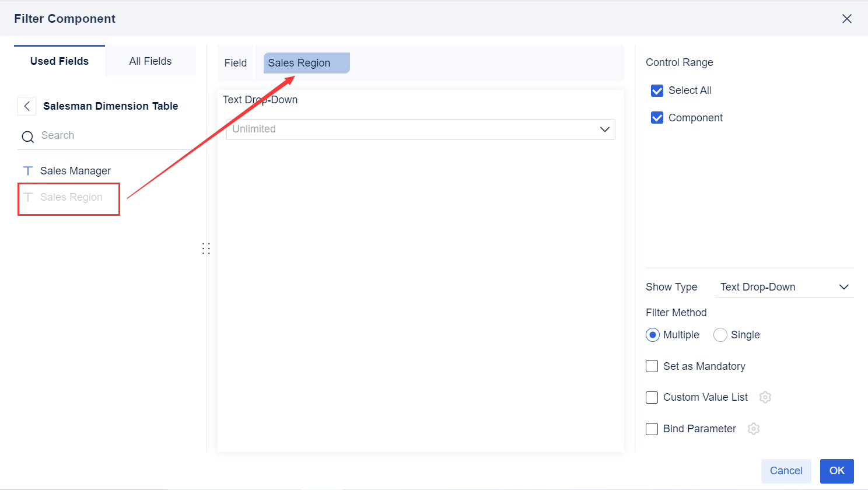Open the Show Type drop-down
The width and height of the screenshot is (868, 490).
tap(785, 286)
